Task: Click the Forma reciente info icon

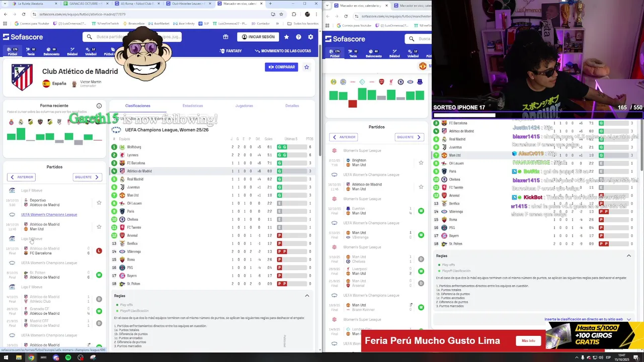Action: (x=99, y=106)
